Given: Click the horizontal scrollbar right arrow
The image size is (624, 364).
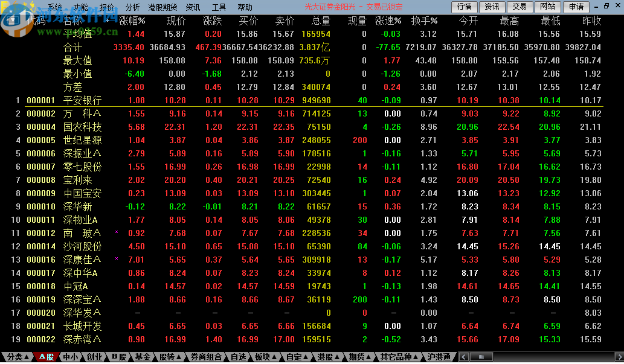Looking at the screenshot, I should point(619,357).
